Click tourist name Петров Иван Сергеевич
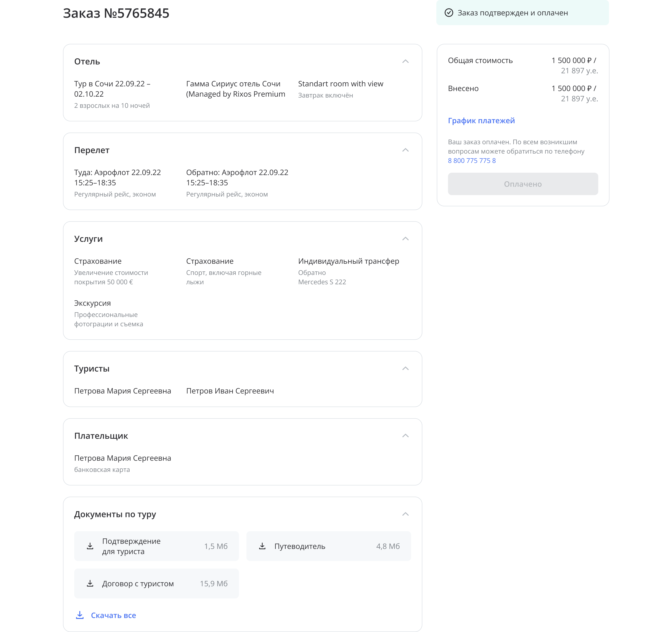Screen dimensions: 672x632 (x=230, y=391)
